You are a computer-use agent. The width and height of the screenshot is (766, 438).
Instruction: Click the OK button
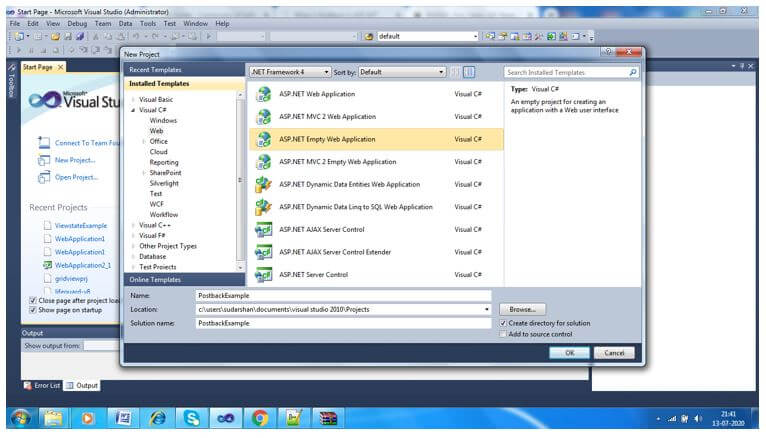tap(569, 353)
